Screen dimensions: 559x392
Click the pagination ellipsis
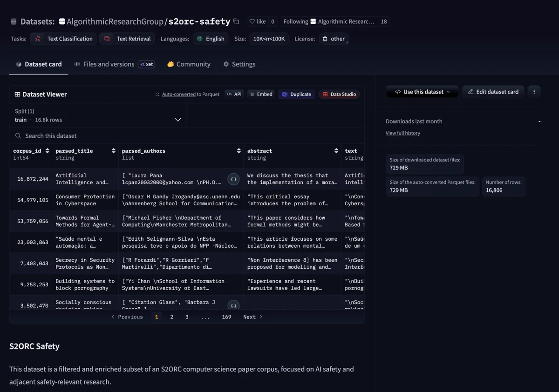tap(205, 317)
